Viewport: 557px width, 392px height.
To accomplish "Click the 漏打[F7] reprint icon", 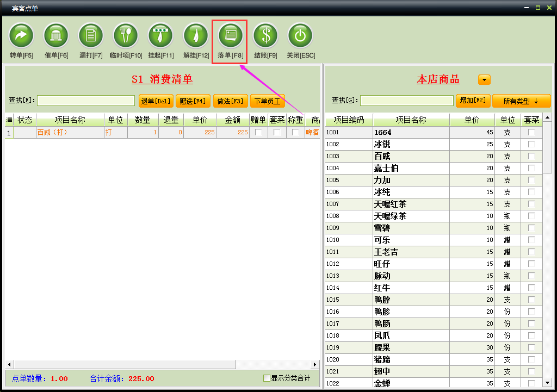I will (x=91, y=35).
